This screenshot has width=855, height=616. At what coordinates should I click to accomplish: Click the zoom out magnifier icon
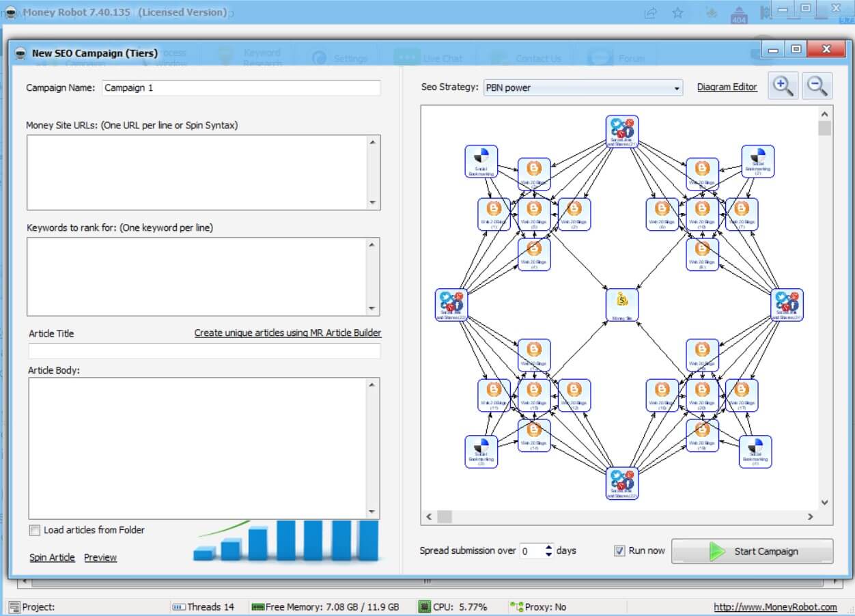coord(817,86)
